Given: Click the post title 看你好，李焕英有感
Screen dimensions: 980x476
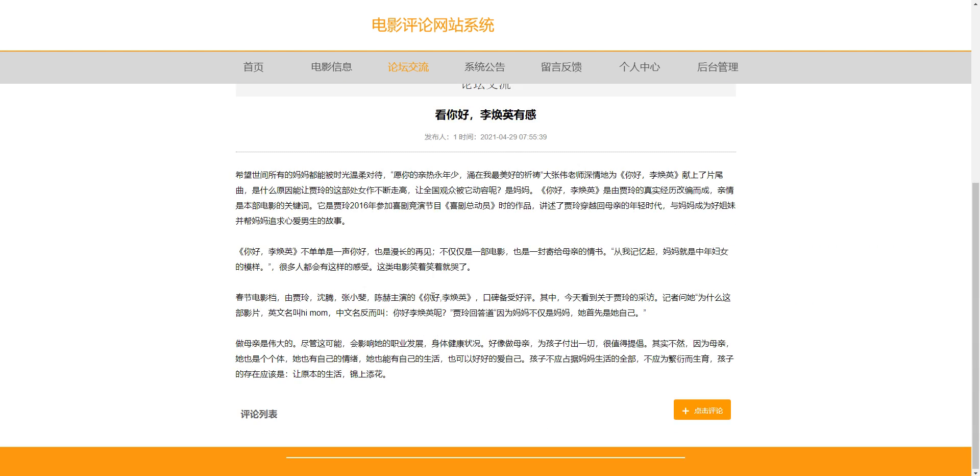Looking at the screenshot, I should pyautogui.click(x=485, y=115).
